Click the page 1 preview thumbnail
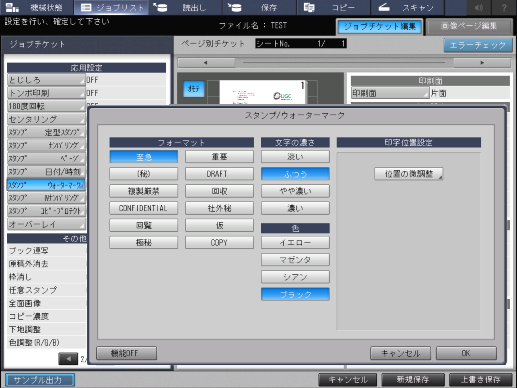This screenshot has width=517, height=388. pyautogui.click(x=262, y=92)
